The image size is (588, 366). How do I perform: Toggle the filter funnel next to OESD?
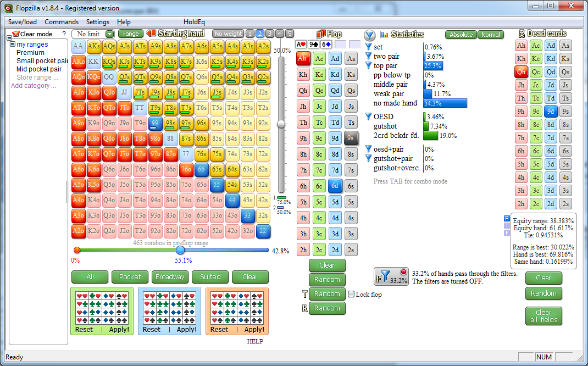368,117
